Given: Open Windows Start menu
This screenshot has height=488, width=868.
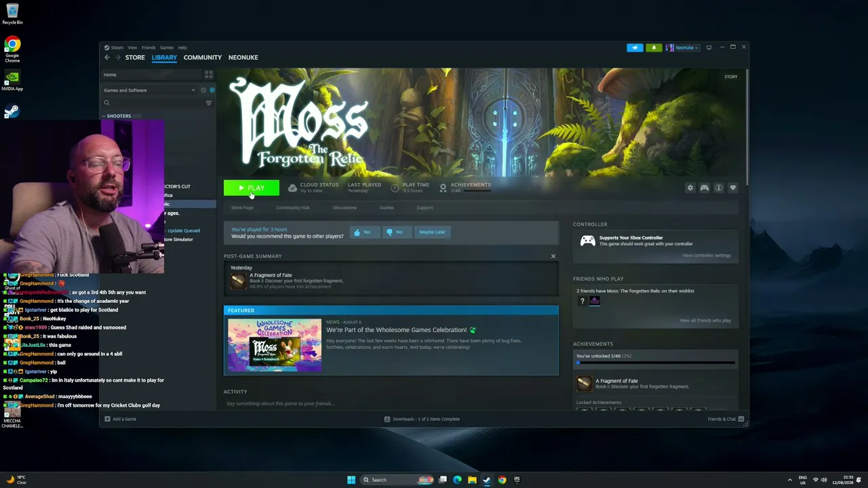Looking at the screenshot, I should tap(351, 480).
